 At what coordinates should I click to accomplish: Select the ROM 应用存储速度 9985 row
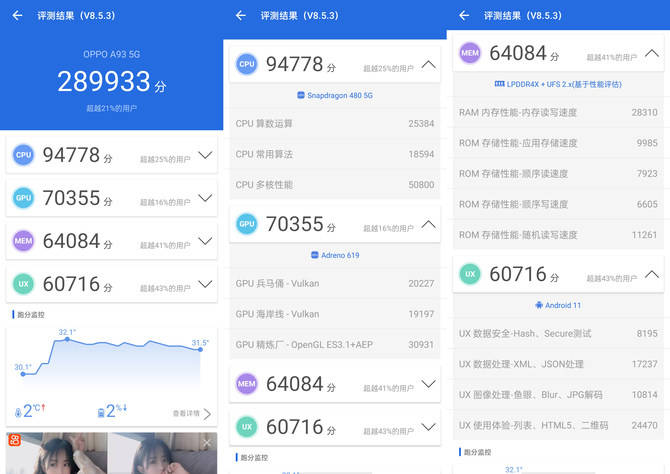558,143
